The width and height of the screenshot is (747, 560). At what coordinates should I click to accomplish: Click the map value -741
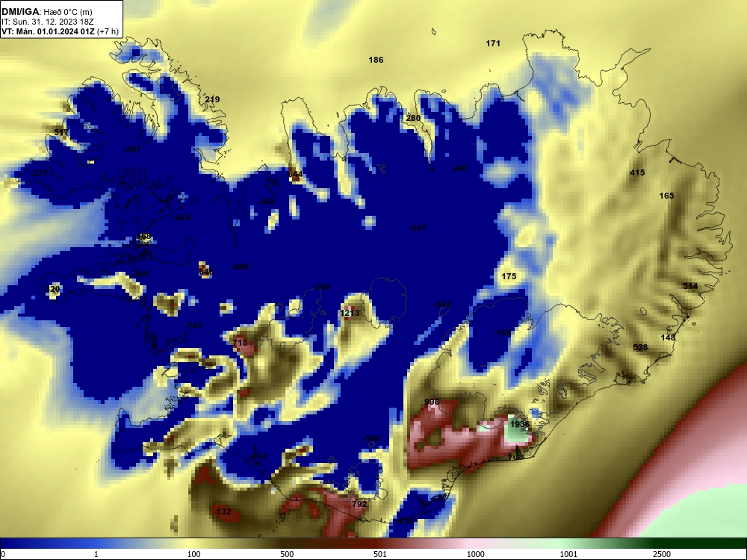[193, 326]
